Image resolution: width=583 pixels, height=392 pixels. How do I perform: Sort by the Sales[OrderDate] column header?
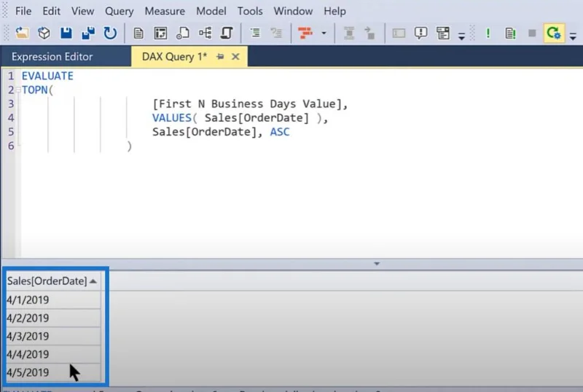click(x=53, y=281)
